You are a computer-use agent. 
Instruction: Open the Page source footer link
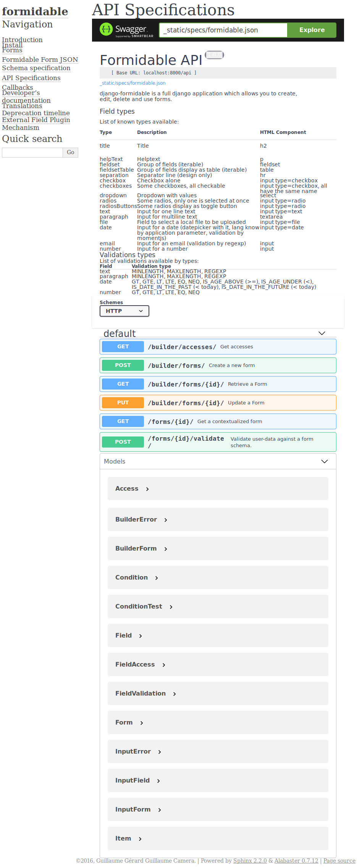[339, 861]
